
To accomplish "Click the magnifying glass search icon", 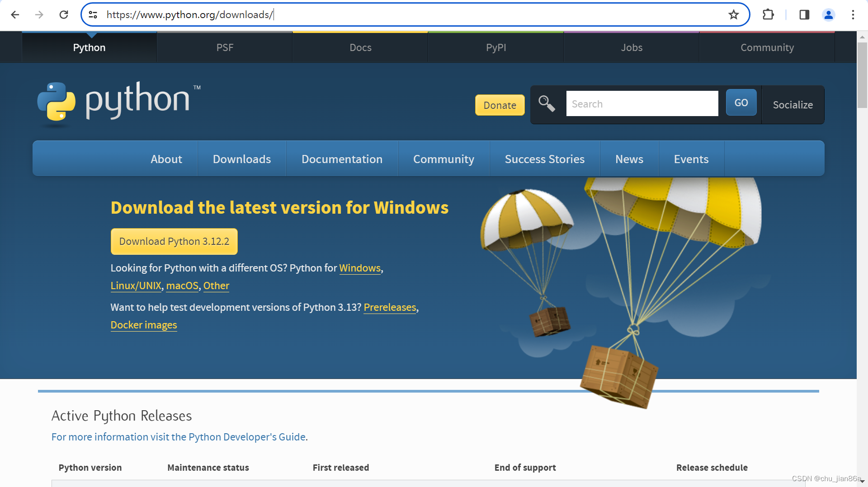I will pos(547,103).
